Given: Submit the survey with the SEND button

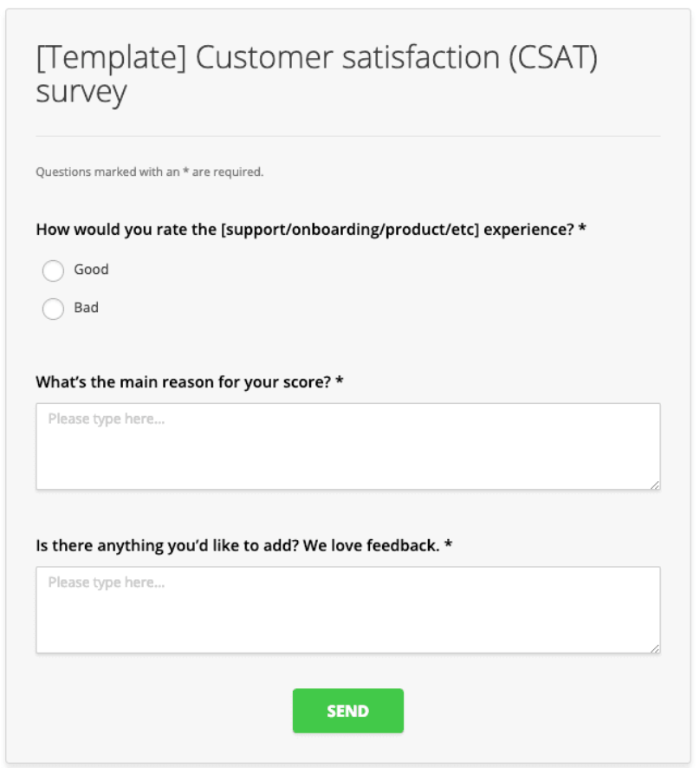Looking at the screenshot, I should [348, 711].
